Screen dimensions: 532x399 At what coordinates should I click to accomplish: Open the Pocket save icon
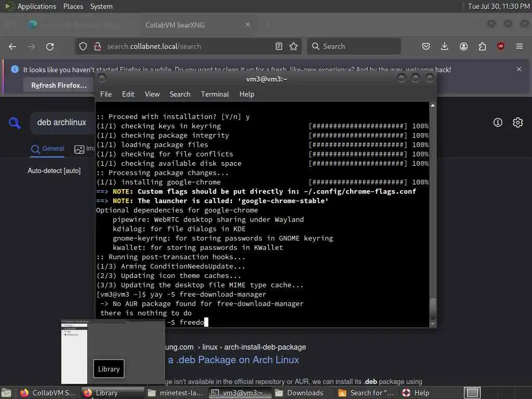coord(426,46)
